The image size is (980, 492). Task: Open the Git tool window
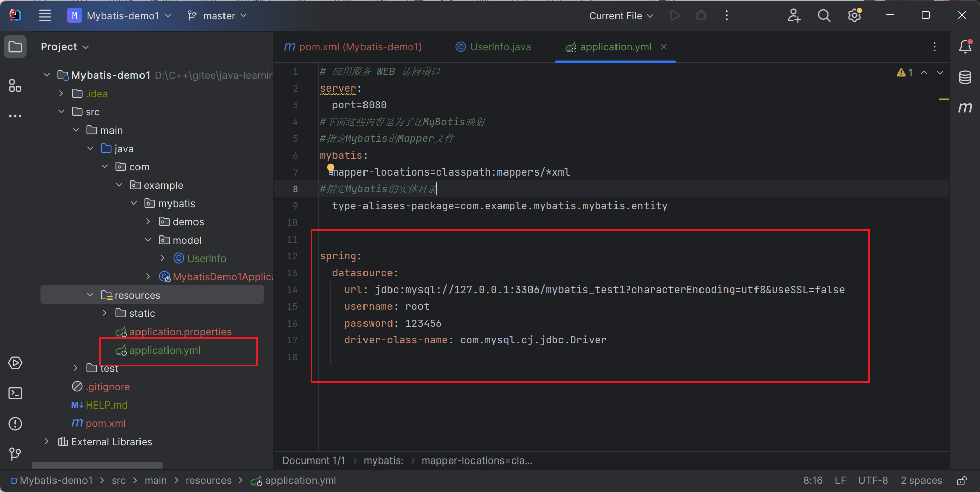(x=15, y=454)
